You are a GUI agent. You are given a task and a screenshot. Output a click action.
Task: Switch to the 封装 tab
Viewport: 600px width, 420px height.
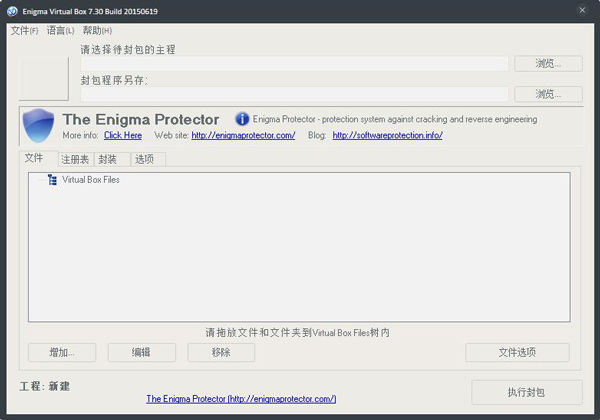click(112, 159)
